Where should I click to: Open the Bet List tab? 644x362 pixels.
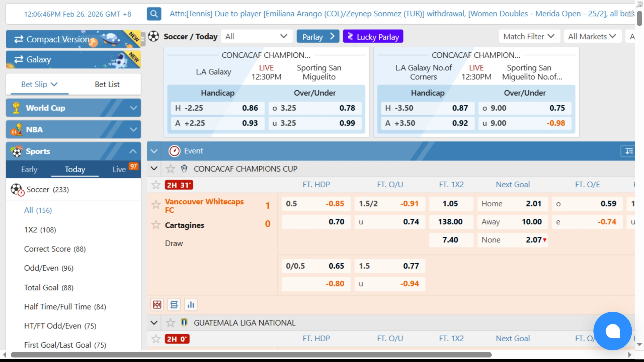pos(107,84)
